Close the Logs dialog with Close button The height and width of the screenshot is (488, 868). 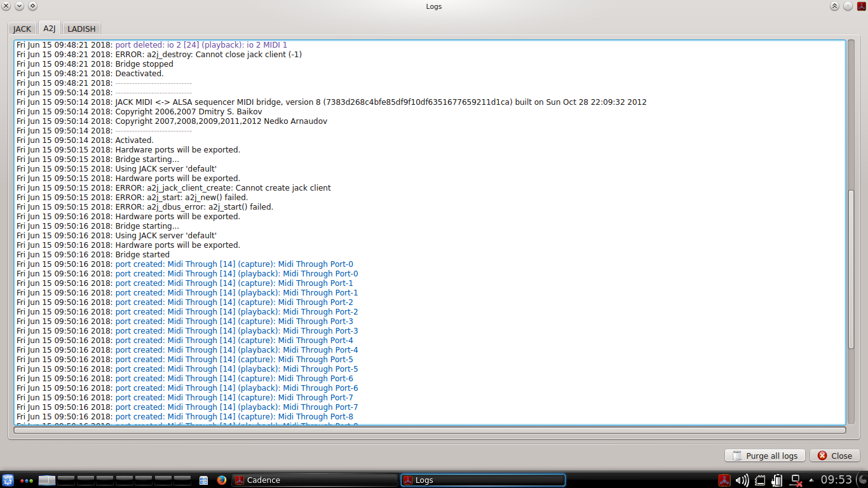coord(835,456)
